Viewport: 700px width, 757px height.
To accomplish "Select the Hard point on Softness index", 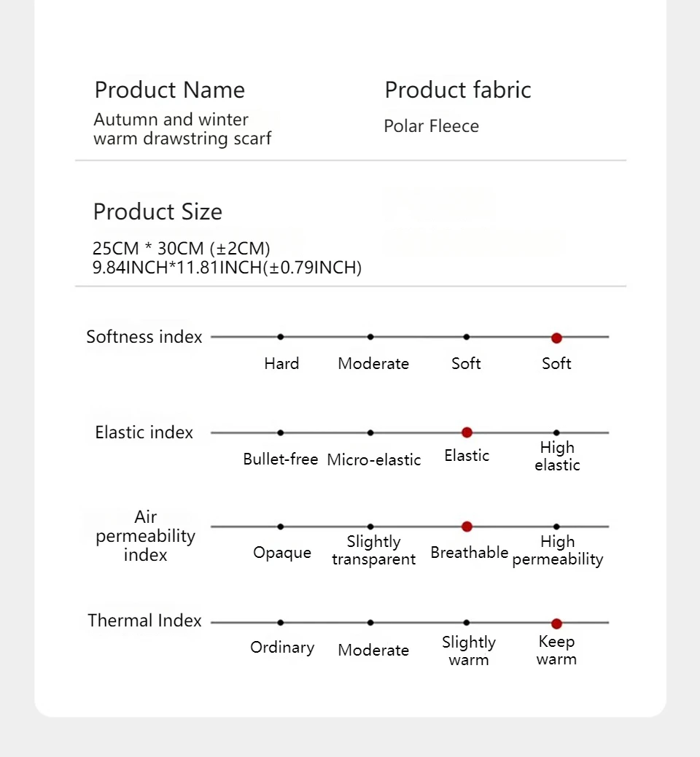I will [x=281, y=337].
